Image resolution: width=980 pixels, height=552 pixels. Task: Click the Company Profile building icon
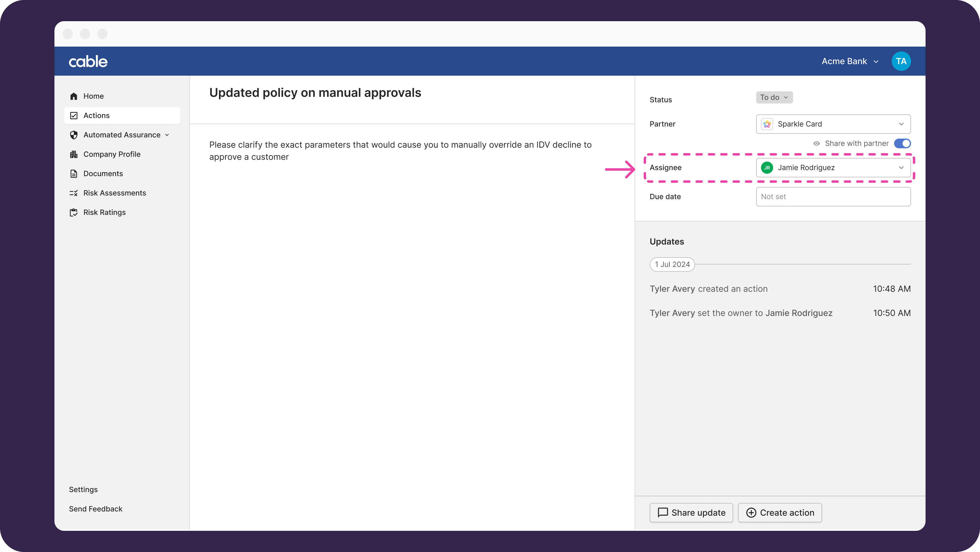click(x=74, y=154)
